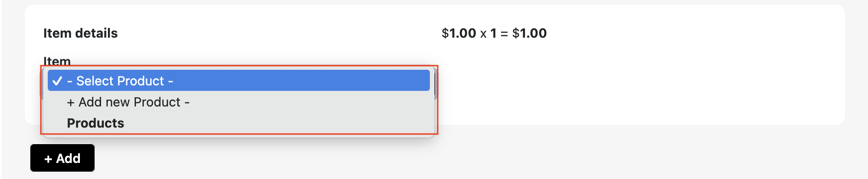Image resolution: width=868 pixels, height=179 pixels.
Task: Click the trailing dash after Add new Product
Action: tap(187, 103)
